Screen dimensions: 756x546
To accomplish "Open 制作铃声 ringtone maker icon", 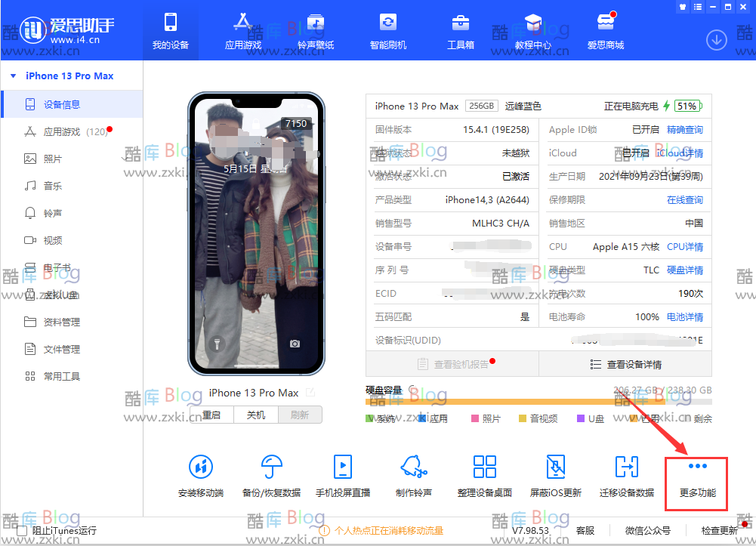I will point(413,467).
